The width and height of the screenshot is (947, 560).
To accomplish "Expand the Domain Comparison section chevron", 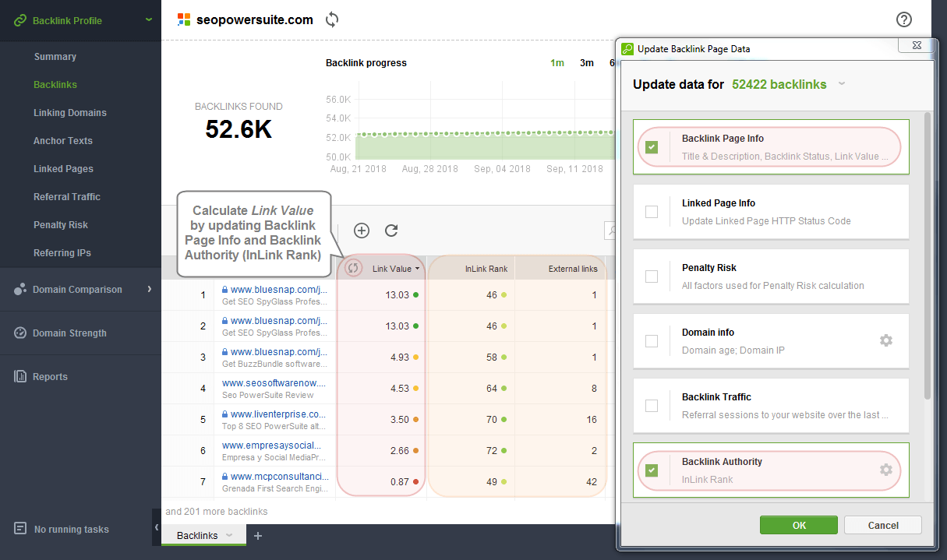I will [149, 289].
